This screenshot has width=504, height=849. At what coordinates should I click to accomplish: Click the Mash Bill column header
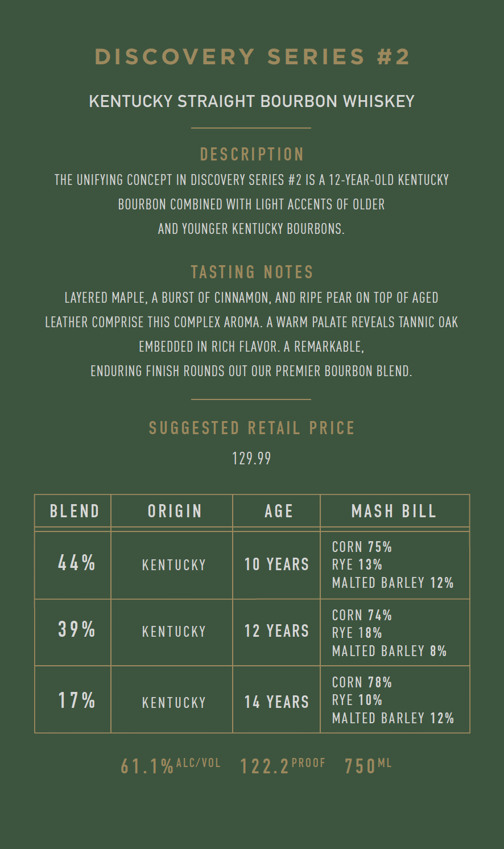(394, 511)
